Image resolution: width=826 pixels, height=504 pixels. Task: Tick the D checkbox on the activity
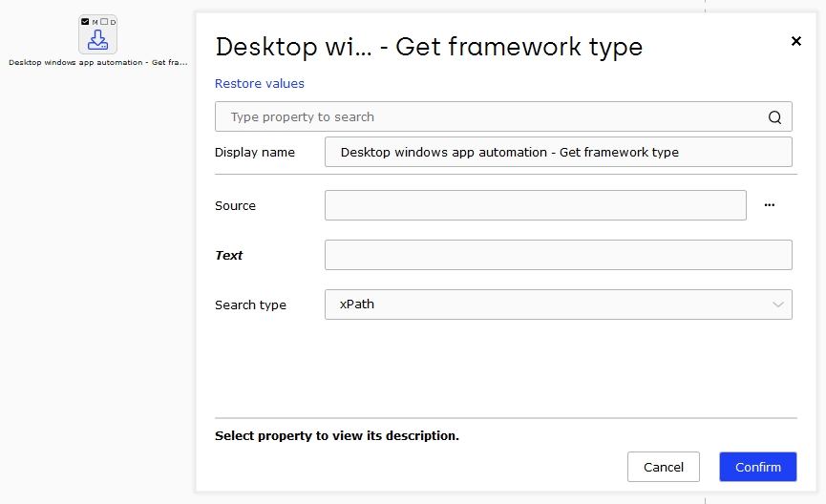point(104,22)
